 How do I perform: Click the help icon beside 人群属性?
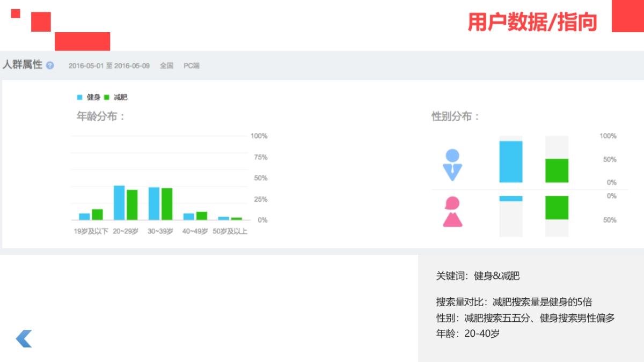[50, 65]
